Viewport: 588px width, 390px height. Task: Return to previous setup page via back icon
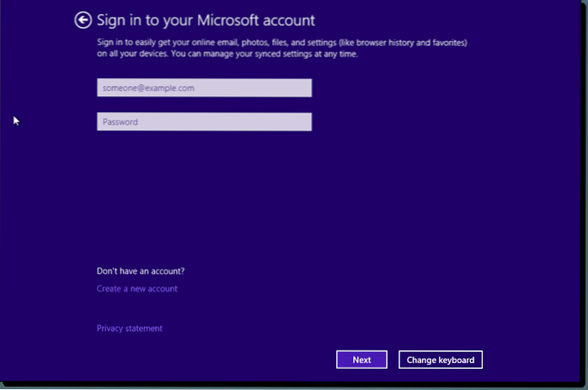coord(83,20)
